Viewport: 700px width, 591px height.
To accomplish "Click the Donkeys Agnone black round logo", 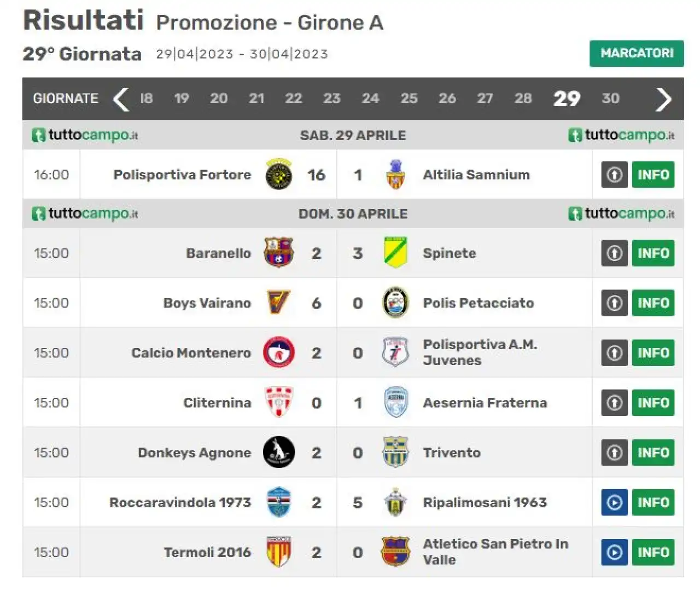I will pyautogui.click(x=279, y=453).
